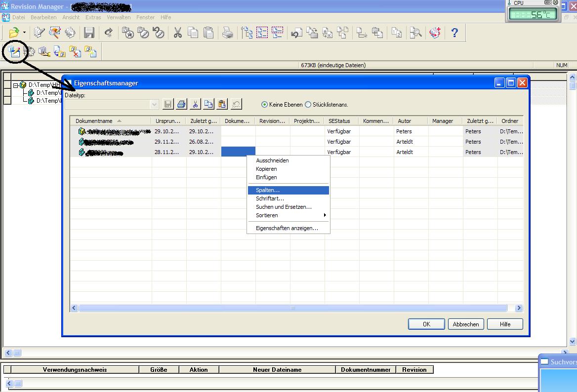Viewport: 577px width, 392px height.
Task: Click the copy icon in Eigenschaftsmanager toolbar
Action: (208, 104)
